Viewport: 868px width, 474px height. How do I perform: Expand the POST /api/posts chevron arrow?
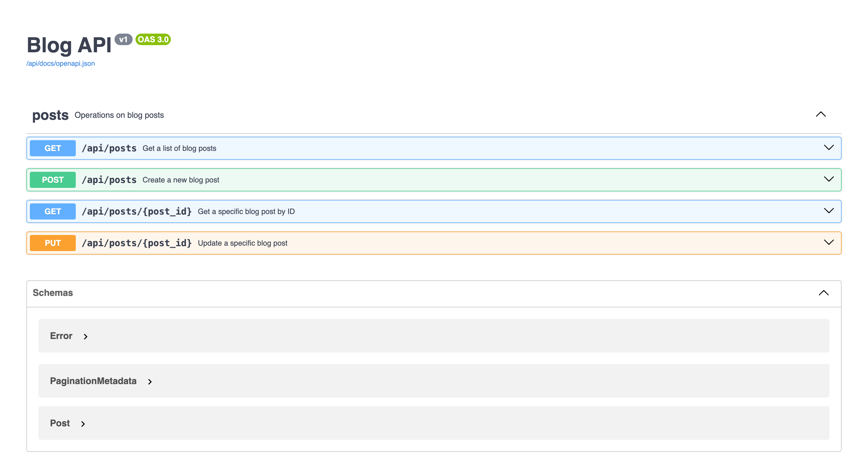[829, 179]
